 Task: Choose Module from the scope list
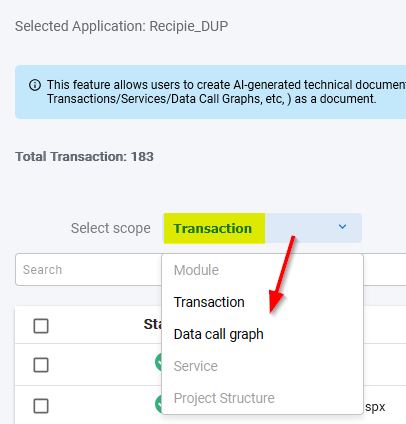click(x=196, y=270)
